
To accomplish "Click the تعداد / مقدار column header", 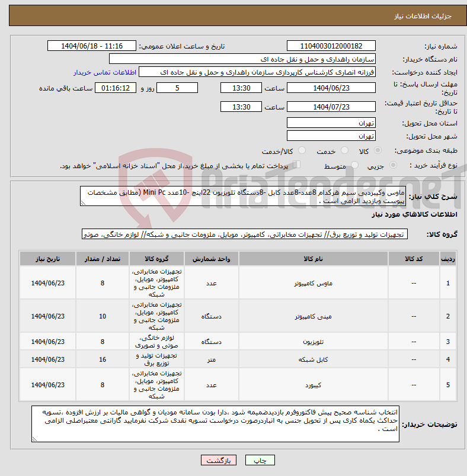I will (x=103, y=259).
